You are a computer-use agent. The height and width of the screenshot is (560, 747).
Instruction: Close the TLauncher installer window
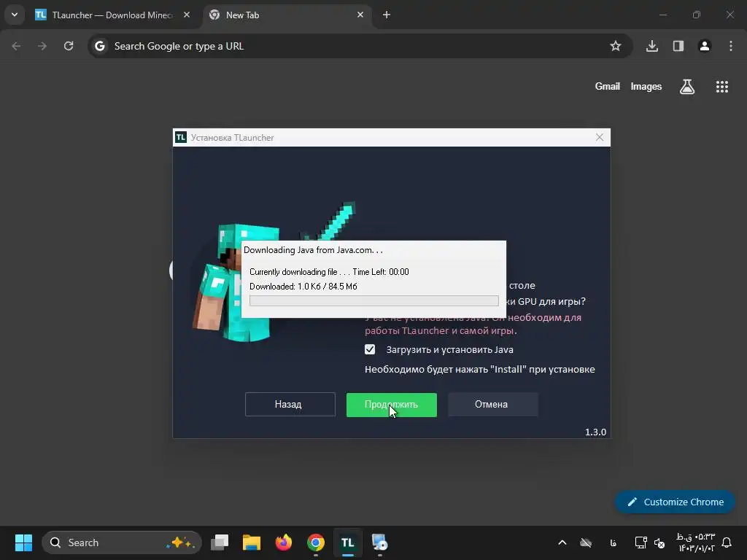600,138
